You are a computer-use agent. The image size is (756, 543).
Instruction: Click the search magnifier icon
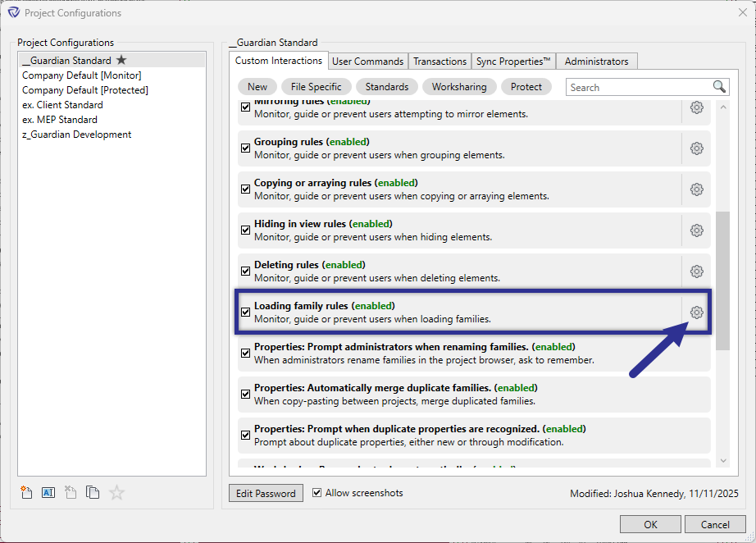(x=718, y=85)
